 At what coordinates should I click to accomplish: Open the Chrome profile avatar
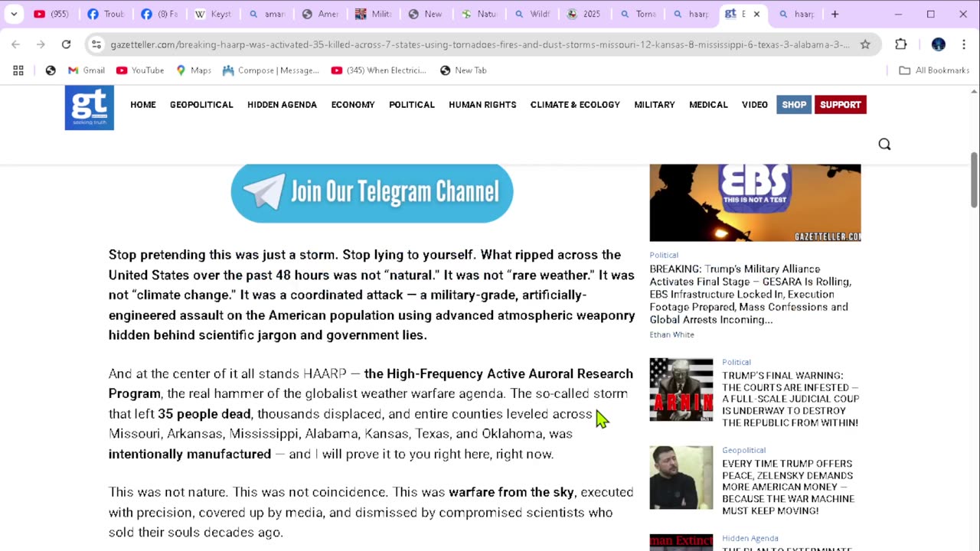pos(939,44)
